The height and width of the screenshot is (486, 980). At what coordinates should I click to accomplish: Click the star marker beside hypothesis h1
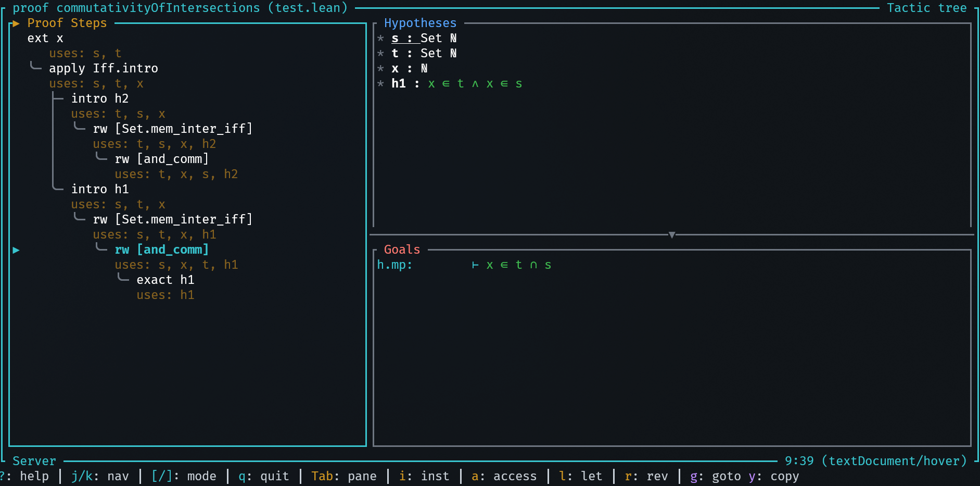[x=380, y=84]
